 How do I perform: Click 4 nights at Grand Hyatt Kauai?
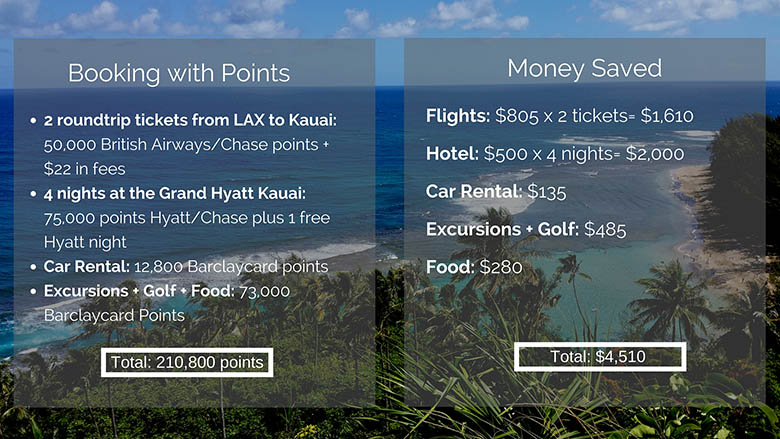pos(175,193)
